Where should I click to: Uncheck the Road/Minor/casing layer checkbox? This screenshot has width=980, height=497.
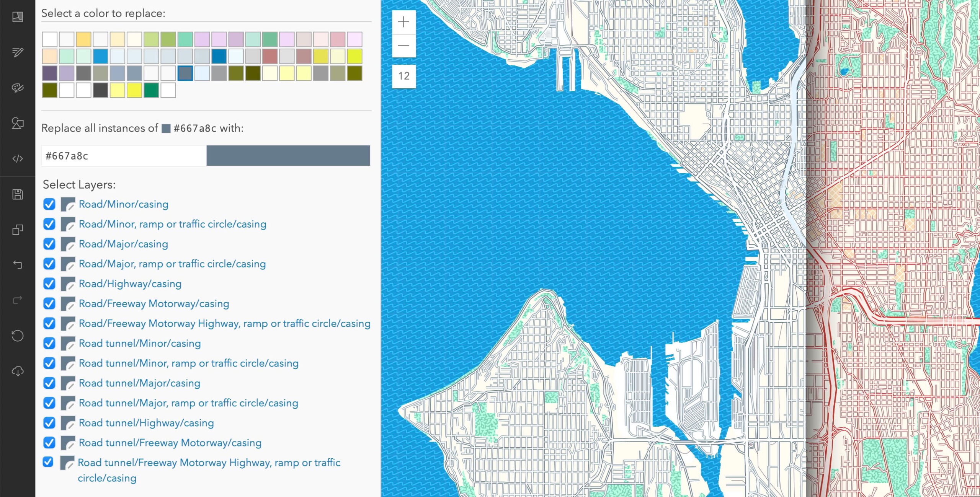pyautogui.click(x=49, y=204)
